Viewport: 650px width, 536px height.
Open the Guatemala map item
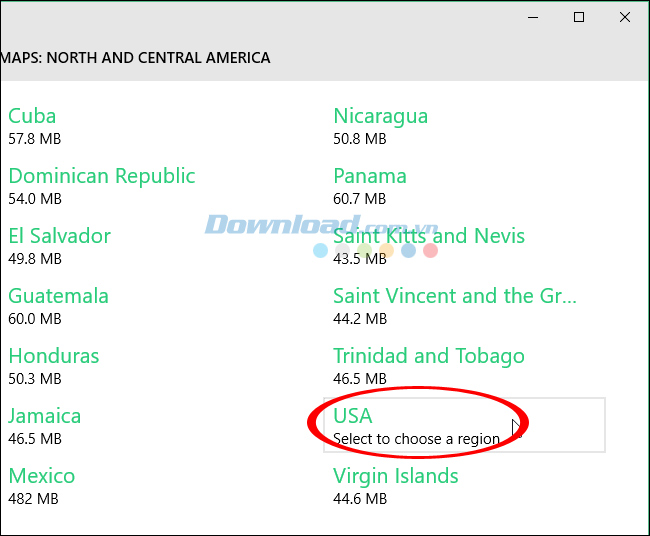coord(58,296)
